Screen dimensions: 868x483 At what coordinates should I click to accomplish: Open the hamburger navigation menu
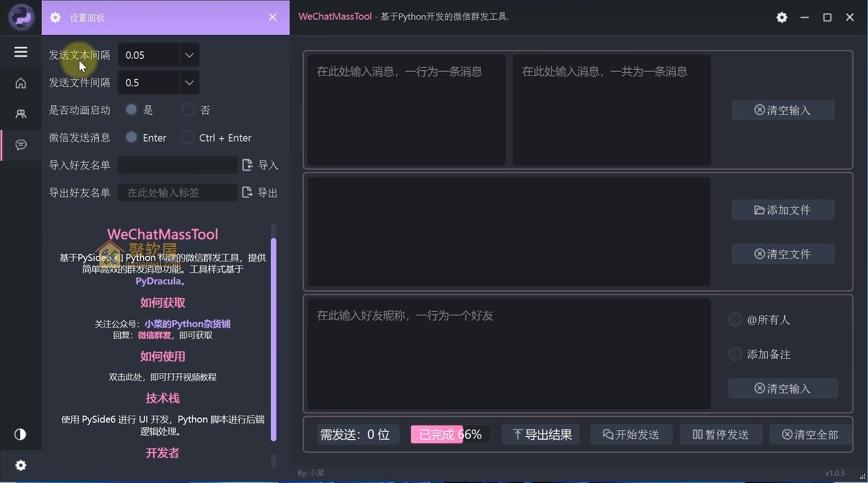21,52
